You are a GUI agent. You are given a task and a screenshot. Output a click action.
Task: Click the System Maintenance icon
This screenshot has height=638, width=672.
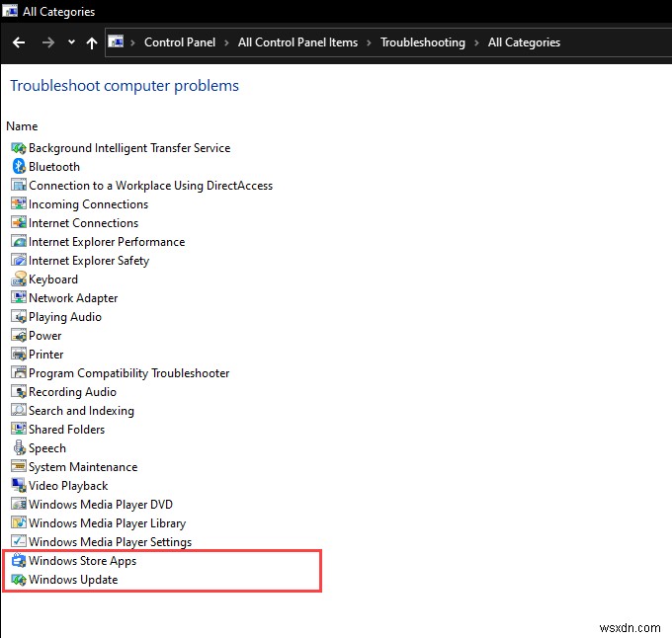(19, 467)
